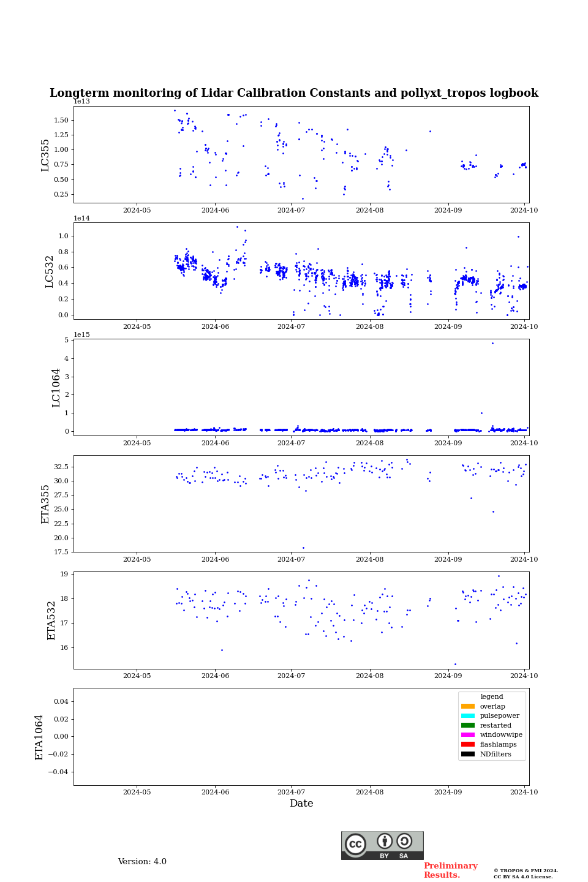Click the '2024-05' tick under the LC355 plot

137,210
